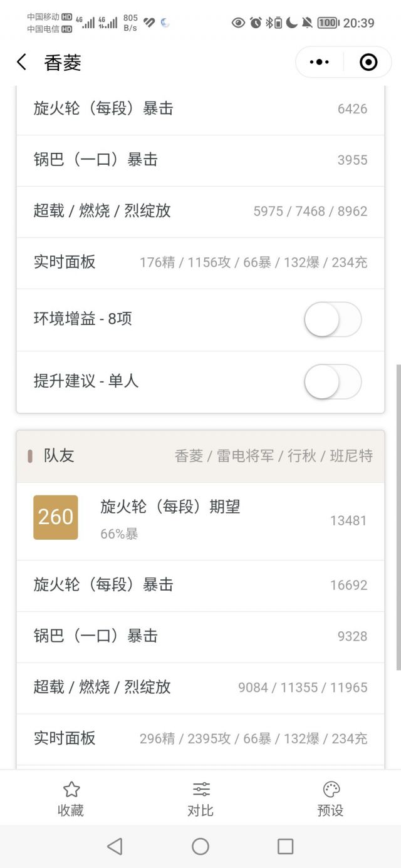Tap the 锅巴（一口）暴击 row showing 9328

(200, 636)
